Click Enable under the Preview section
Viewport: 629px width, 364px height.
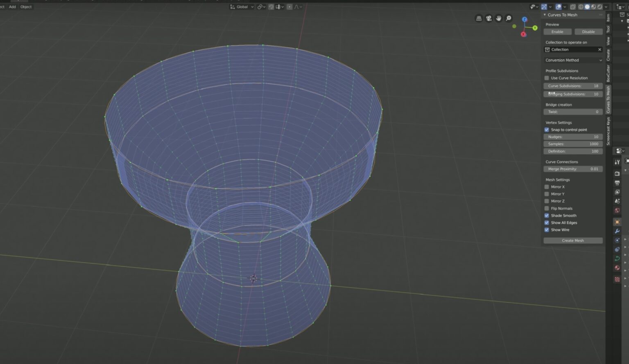(x=557, y=31)
